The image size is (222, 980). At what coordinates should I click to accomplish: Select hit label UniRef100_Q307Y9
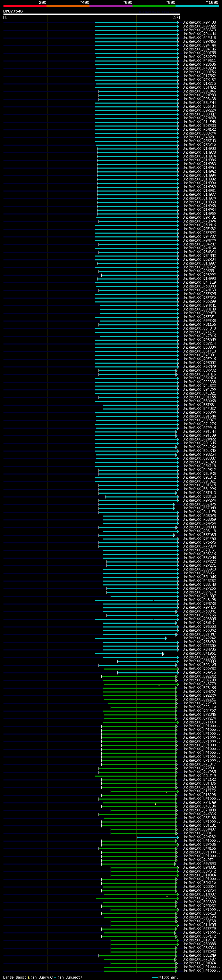pyautogui.click(x=199, y=57)
